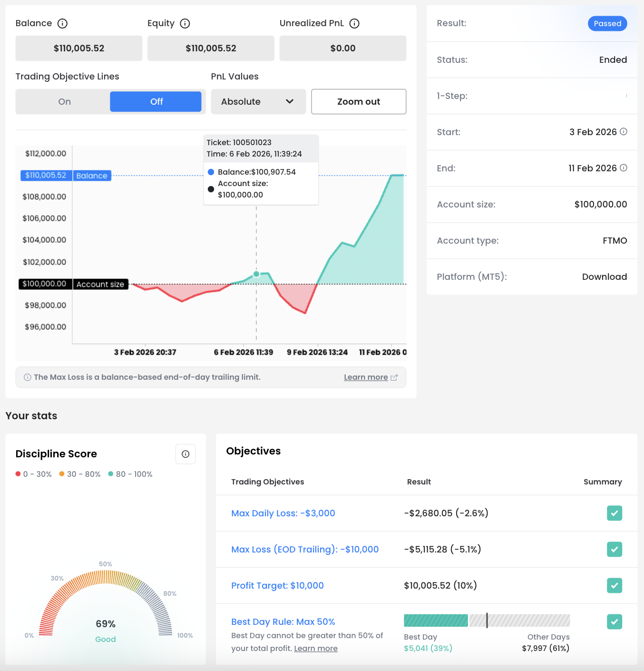Open the Max Loss (EOD Trailing) link
The height and width of the screenshot is (671, 644).
point(305,549)
